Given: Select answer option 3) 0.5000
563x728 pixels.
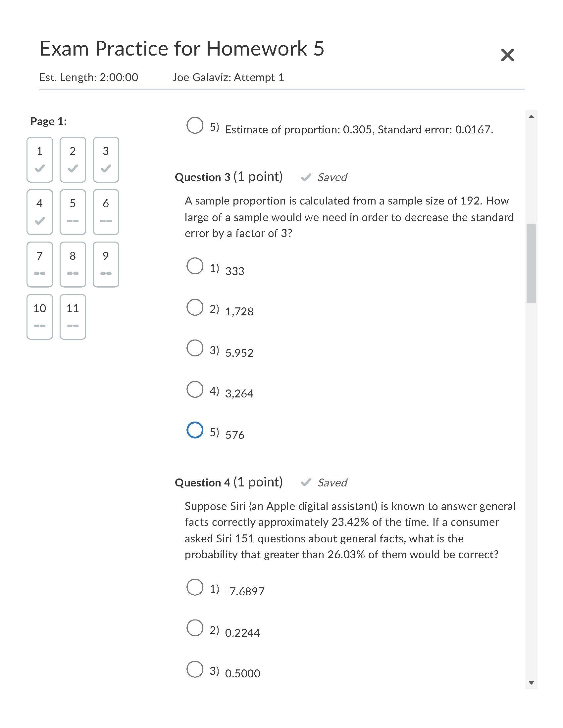Looking at the screenshot, I should 195,669.
